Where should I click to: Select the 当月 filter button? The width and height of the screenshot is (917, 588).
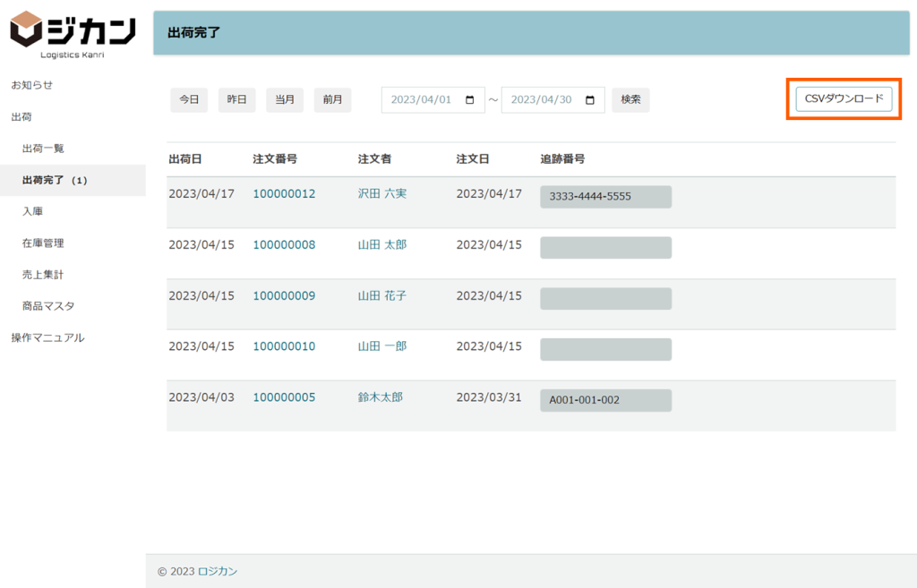[x=285, y=100]
